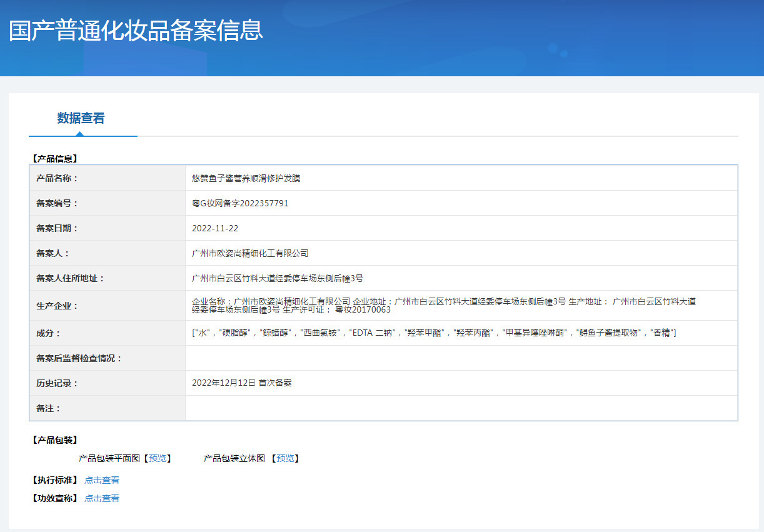Image resolution: width=764 pixels, height=532 pixels.
Task: Click 点击查看 next to 功效宣称
Action: (102, 498)
